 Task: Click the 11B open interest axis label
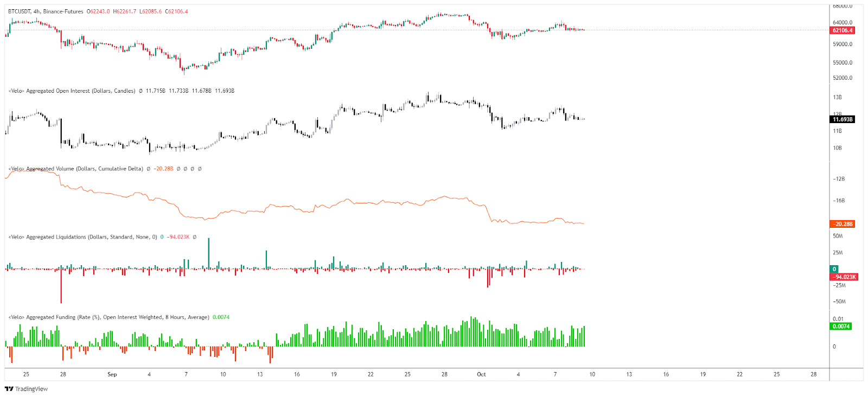[837, 131]
